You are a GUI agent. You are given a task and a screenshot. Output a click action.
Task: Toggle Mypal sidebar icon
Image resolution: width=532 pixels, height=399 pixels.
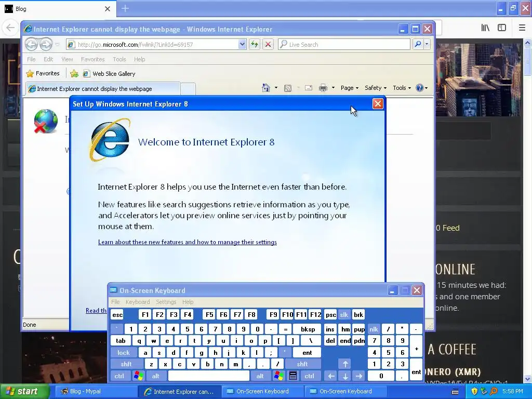tap(502, 28)
